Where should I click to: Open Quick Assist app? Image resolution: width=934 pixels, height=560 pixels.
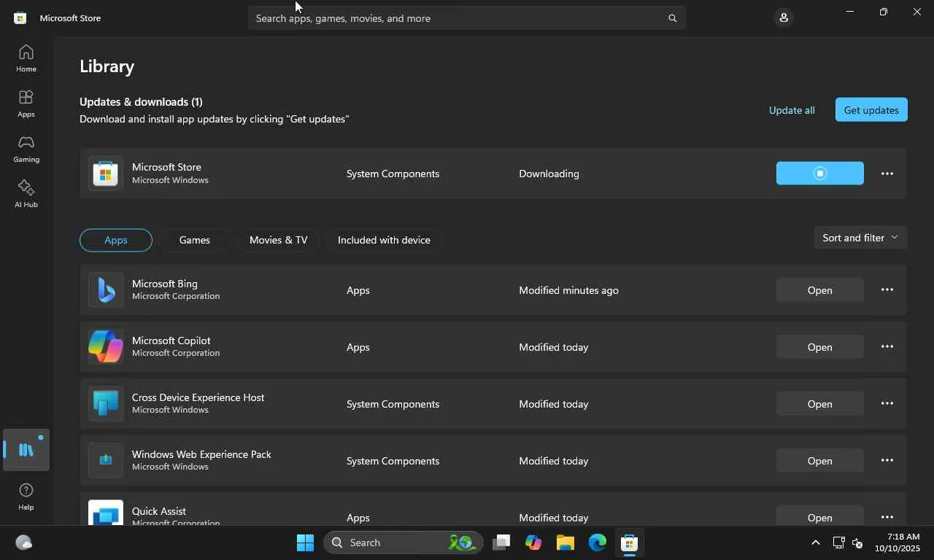[x=820, y=516]
